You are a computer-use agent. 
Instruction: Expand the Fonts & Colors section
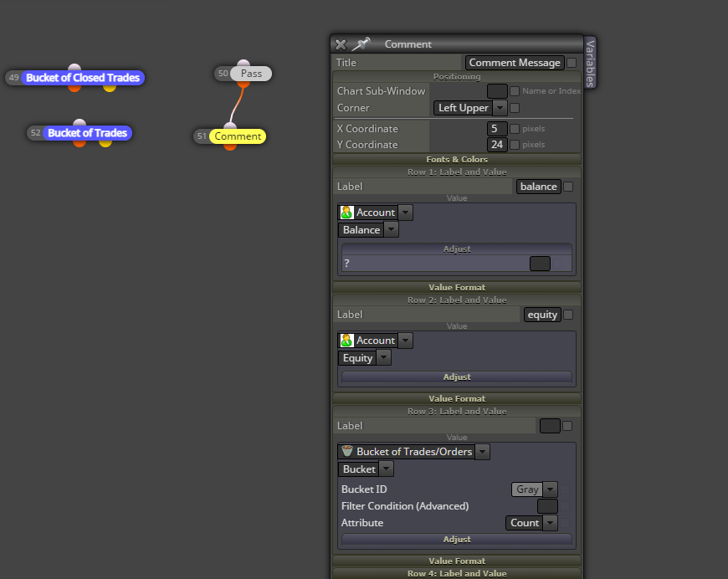(457, 159)
